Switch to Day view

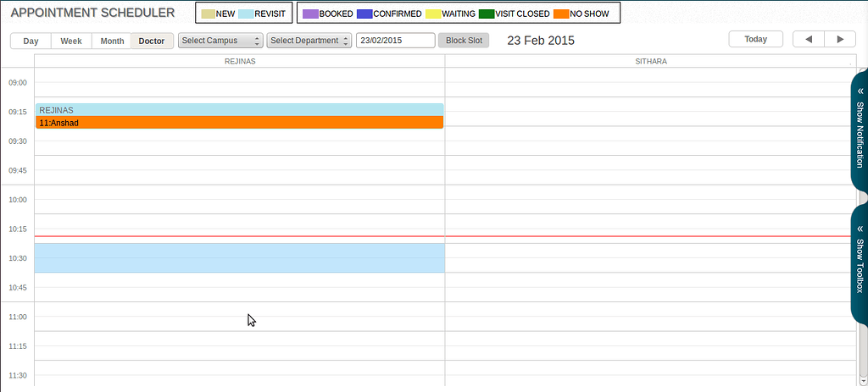pos(31,41)
